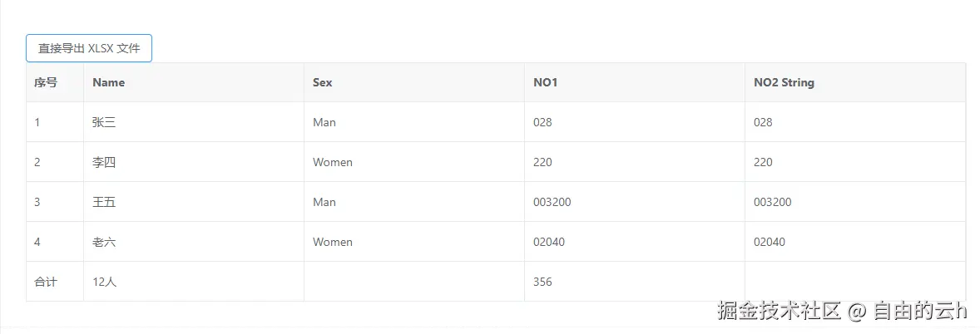Click the 合计 summary row label
Screen dimensions: 980x334
click(x=46, y=282)
